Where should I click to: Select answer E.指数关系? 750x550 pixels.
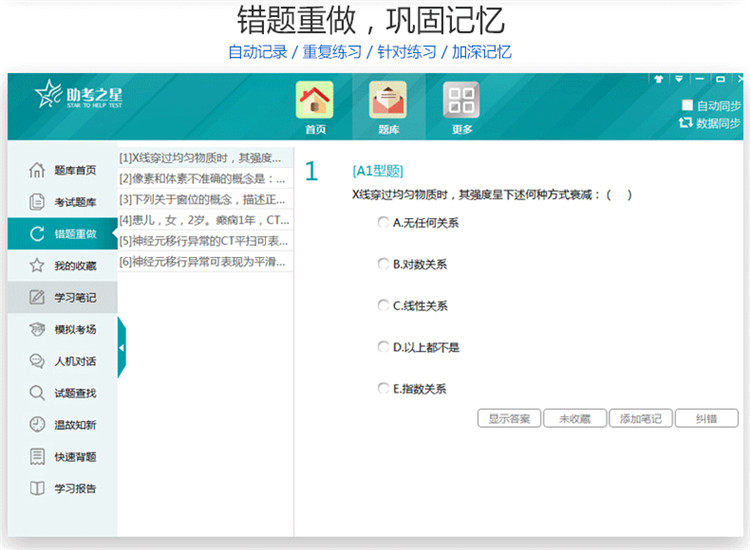tap(383, 388)
